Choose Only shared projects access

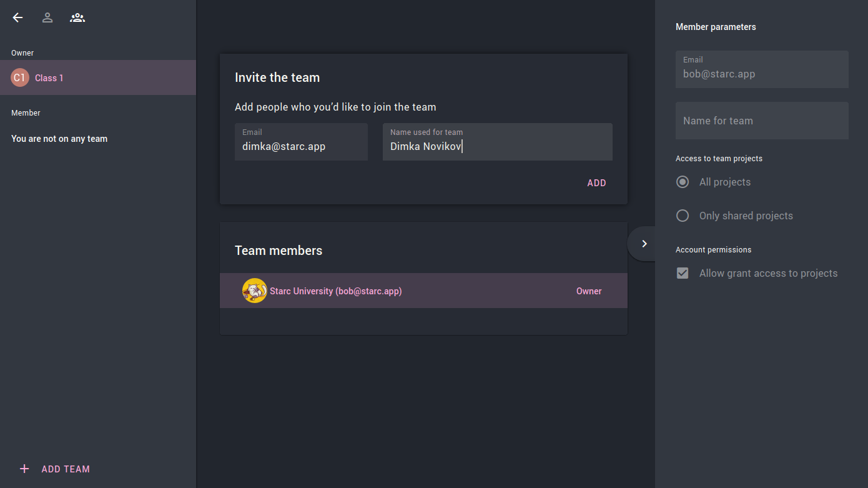click(683, 216)
